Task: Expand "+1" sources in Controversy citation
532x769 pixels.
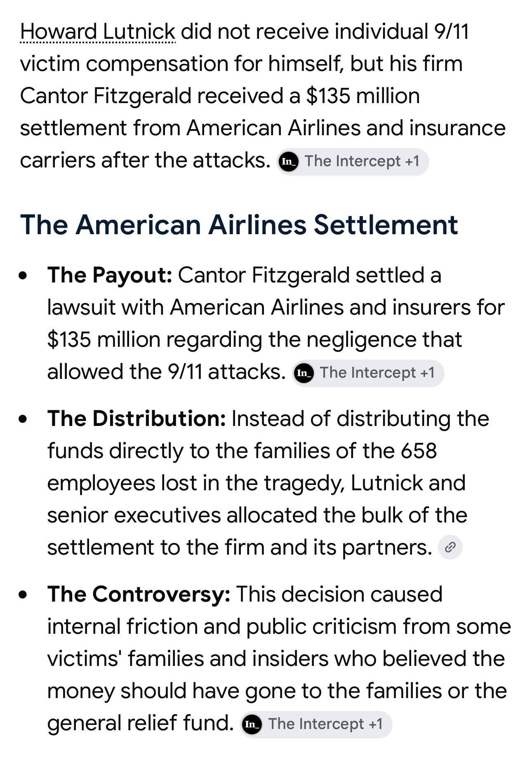Action: 375,724
